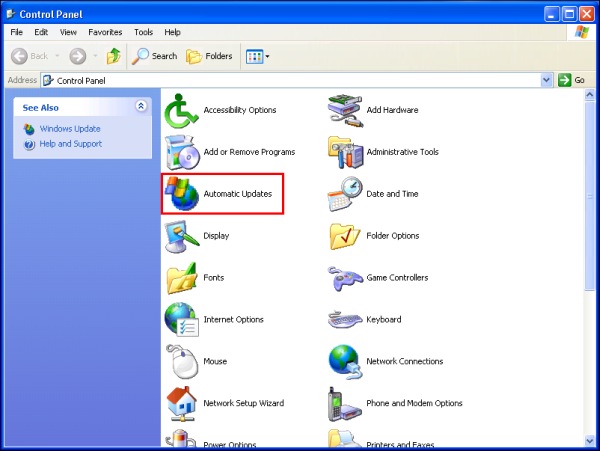600x451 pixels.
Task: Click the Game Controllers label
Action: [x=397, y=278]
